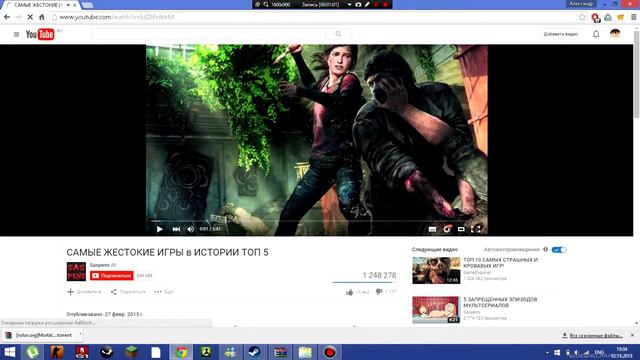Seek on the video progress bar

pos(317,221)
